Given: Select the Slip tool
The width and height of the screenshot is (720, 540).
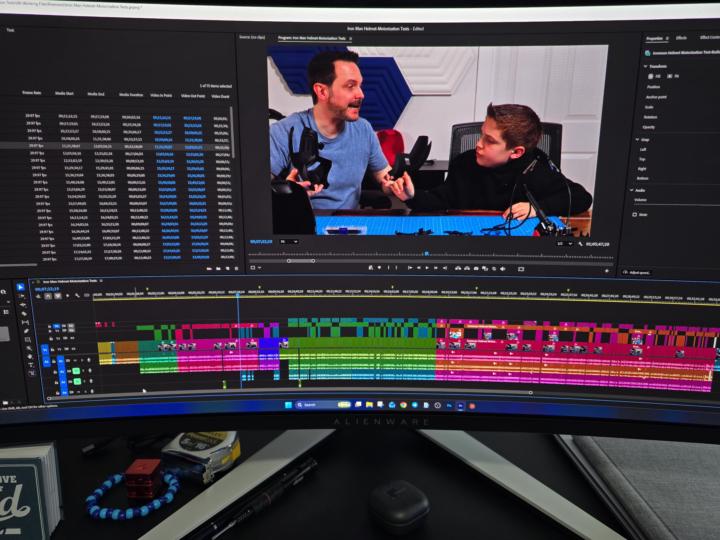Looking at the screenshot, I should click(25, 322).
